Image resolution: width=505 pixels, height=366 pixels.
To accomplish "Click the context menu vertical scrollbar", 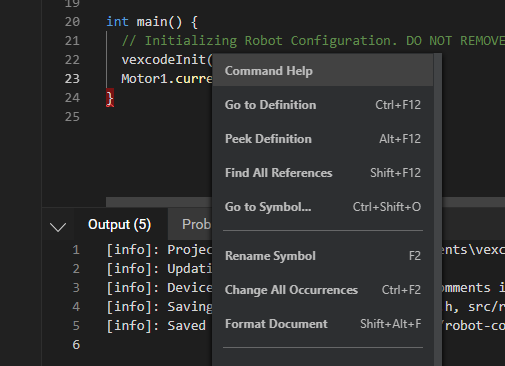I will pyautogui.click(x=438, y=210).
